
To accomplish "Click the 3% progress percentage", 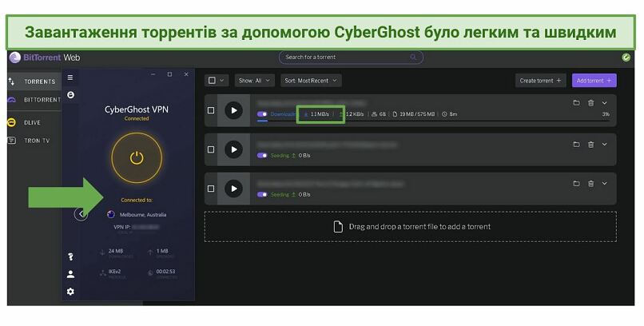I will (606, 114).
